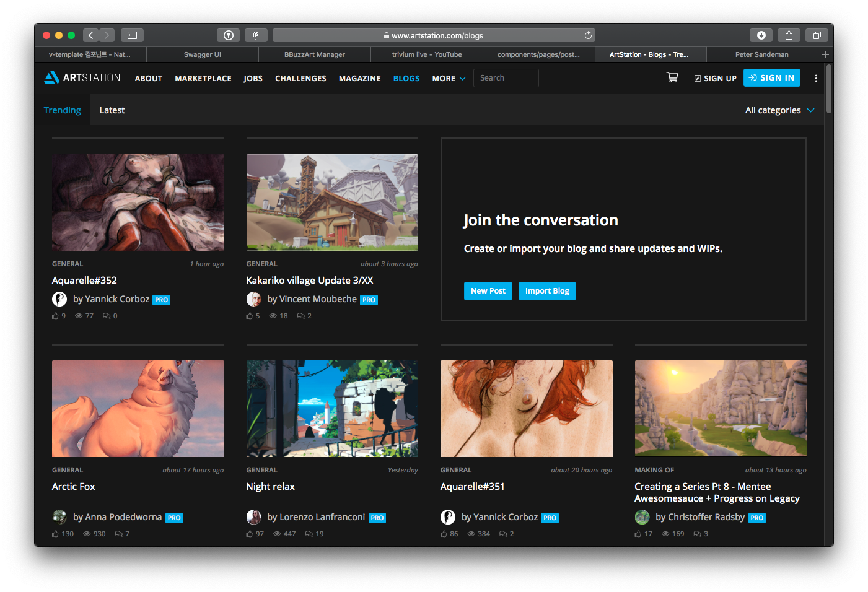The width and height of the screenshot is (868, 592).
Task: Click views icon on Aquarelle#351 post
Action: click(471, 534)
